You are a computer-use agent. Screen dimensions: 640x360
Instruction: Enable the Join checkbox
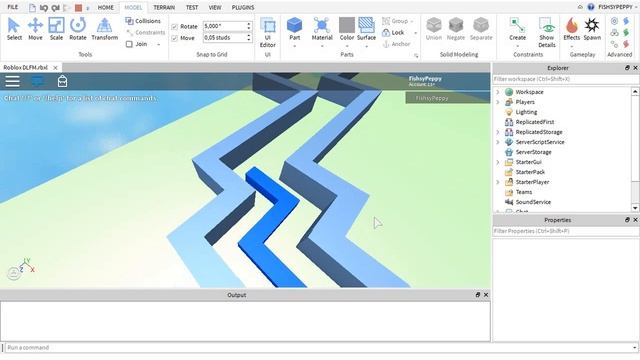click(x=129, y=44)
